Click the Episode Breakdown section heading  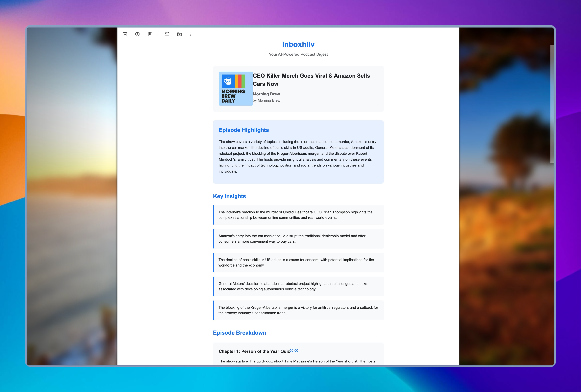pos(239,333)
